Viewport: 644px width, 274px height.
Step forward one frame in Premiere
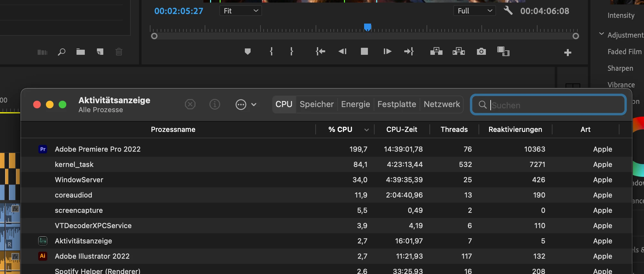coord(387,51)
